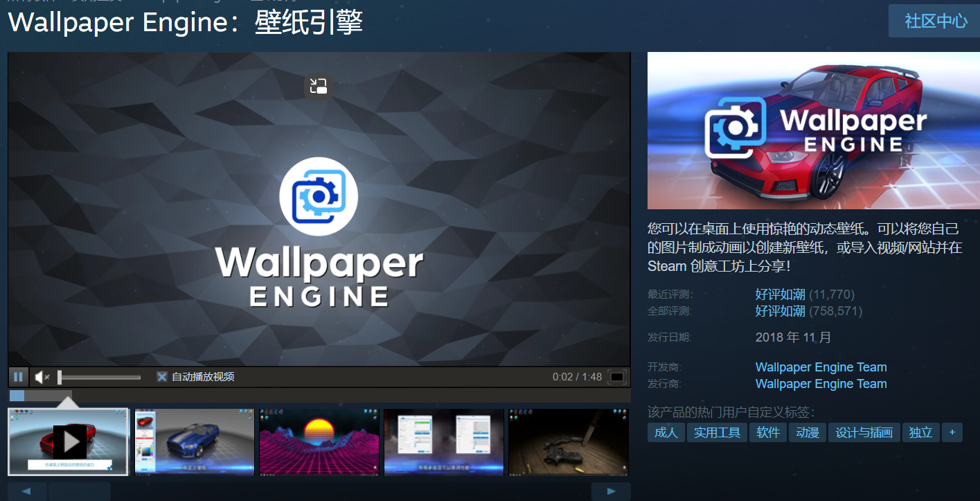Click the video player main area

point(319,209)
